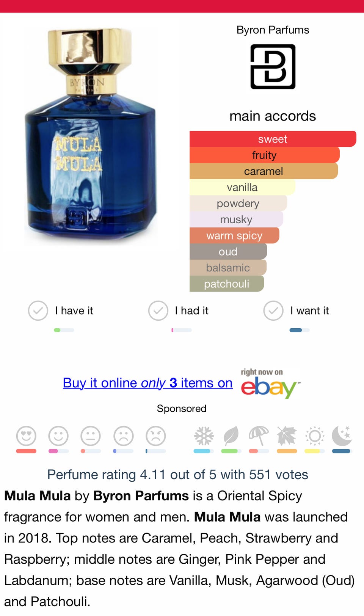Choose the neutral face rating icon
Screen dimensions: 364x616
coord(91,436)
